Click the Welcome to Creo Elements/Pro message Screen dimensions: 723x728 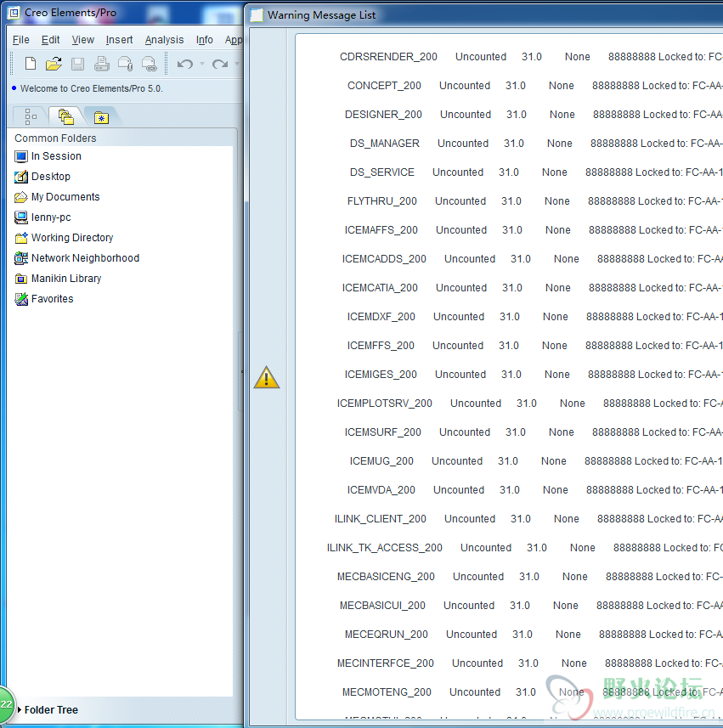click(92, 88)
